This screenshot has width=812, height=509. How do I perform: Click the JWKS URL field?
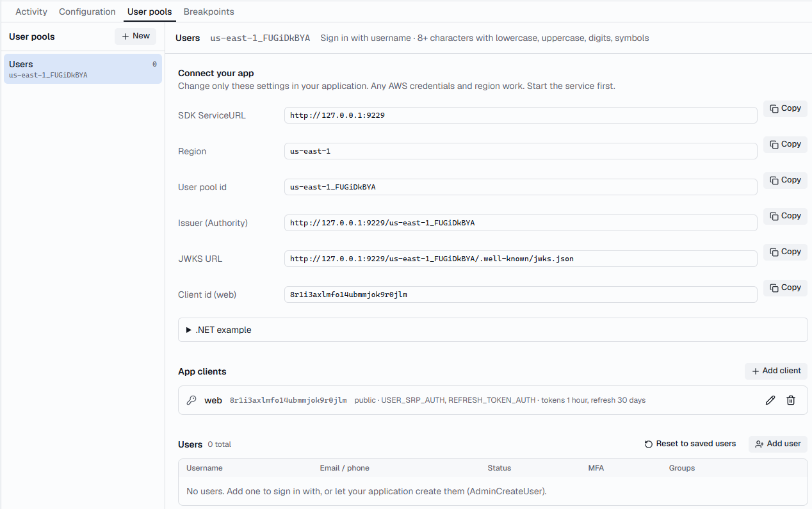click(x=521, y=259)
